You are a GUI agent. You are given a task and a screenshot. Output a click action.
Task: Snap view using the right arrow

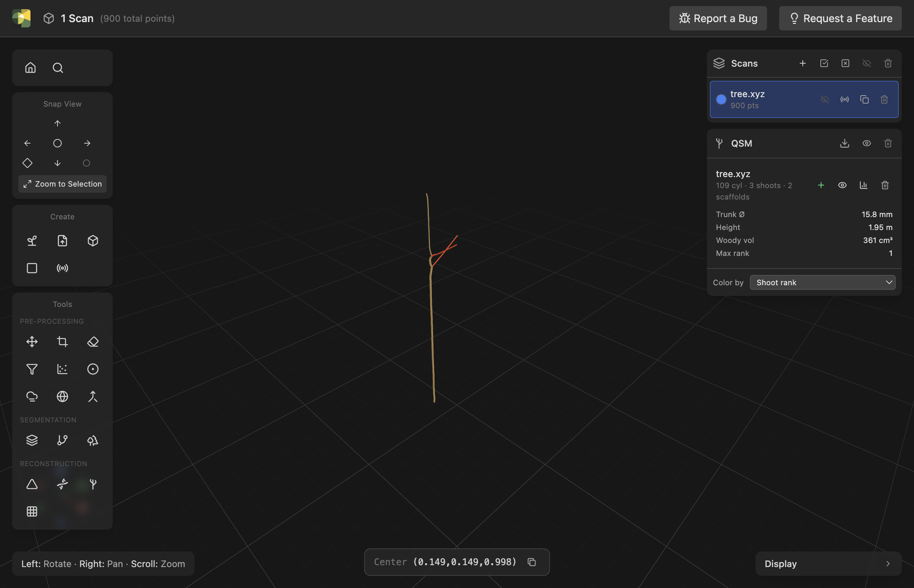point(87,143)
